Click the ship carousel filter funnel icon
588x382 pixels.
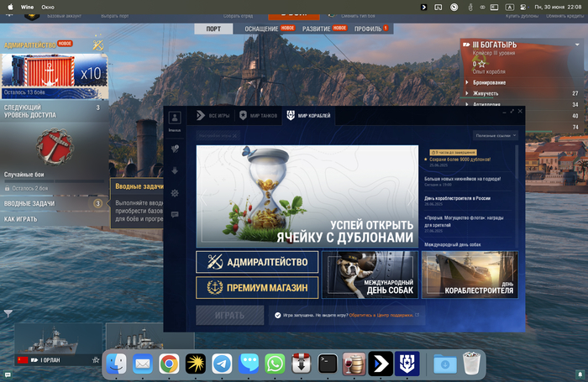tap(8, 313)
